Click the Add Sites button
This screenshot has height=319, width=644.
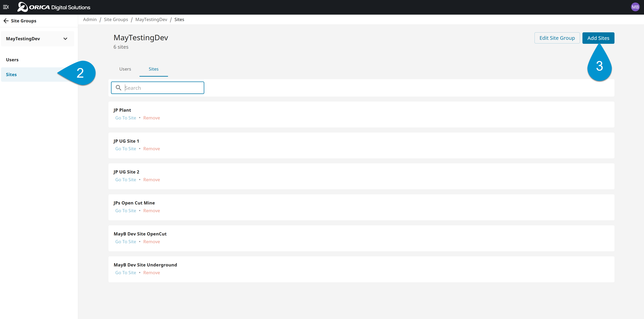(598, 38)
